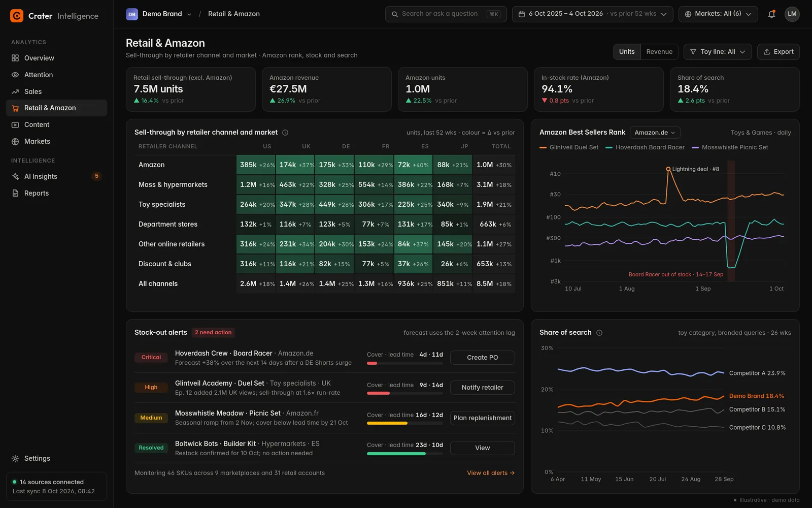The width and height of the screenshot is (812, 508).
Task: Open the date range picker
Action: (x=592, y=14)
